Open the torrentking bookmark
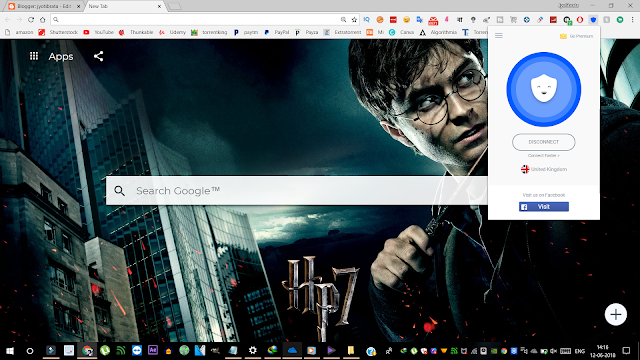640x360 pixels. 209,32
